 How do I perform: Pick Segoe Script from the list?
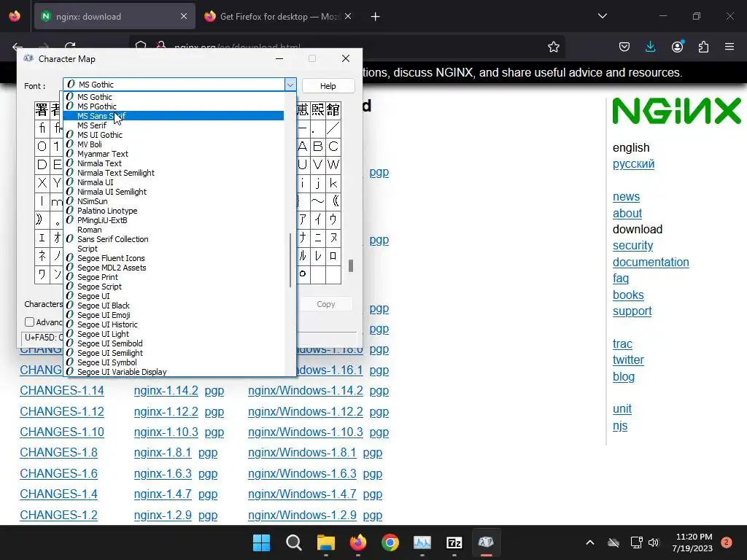point(174,287)
